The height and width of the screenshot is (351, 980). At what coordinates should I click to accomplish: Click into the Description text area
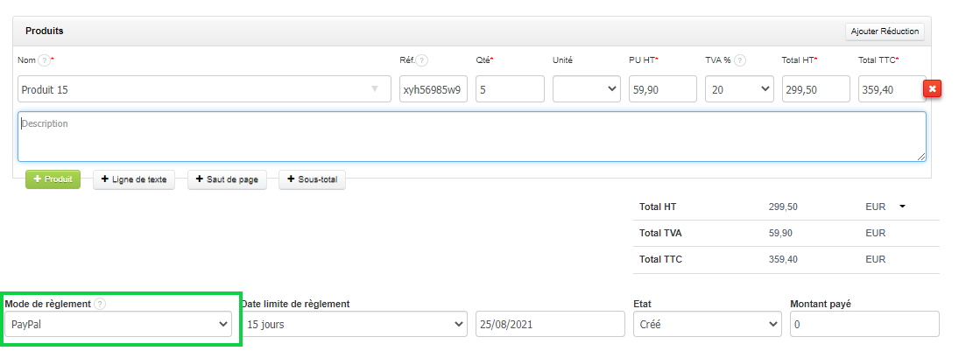[x=471, y=136]
